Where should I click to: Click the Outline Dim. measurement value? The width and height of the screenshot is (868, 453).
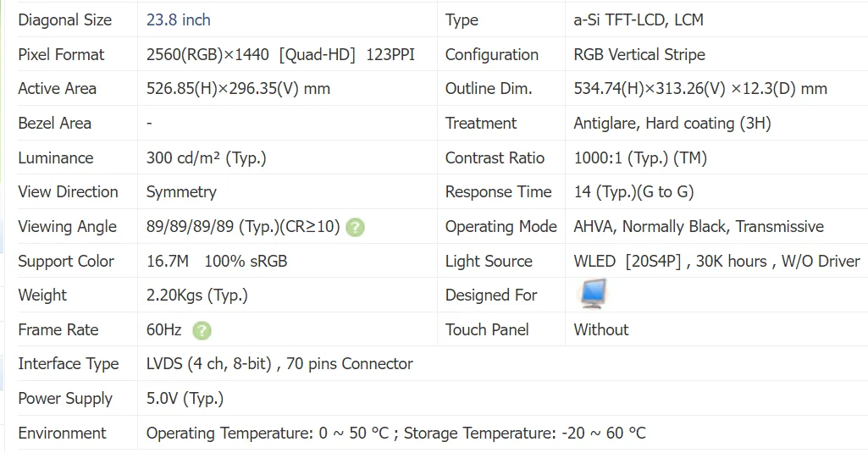700,89
